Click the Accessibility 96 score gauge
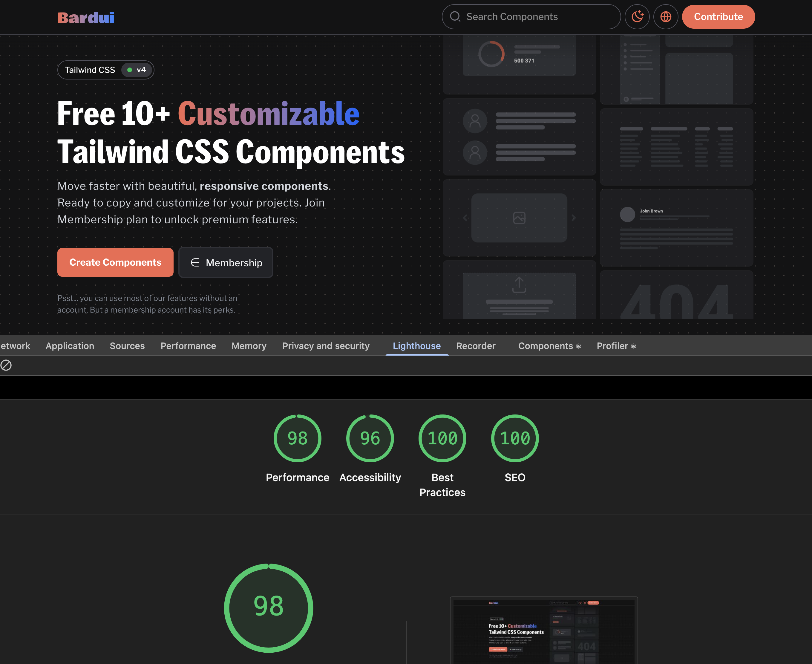812x664 pixels. click(x=369, y=439)
